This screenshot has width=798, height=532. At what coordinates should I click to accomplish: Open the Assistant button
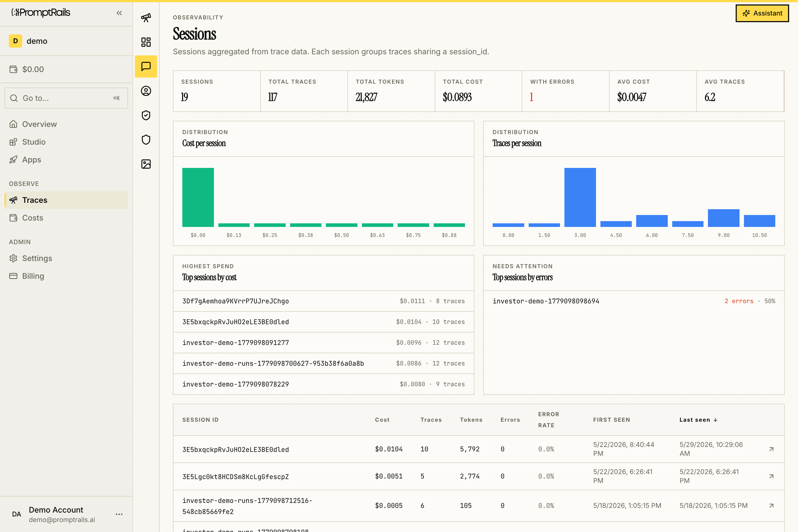click(x=762, y=13)
